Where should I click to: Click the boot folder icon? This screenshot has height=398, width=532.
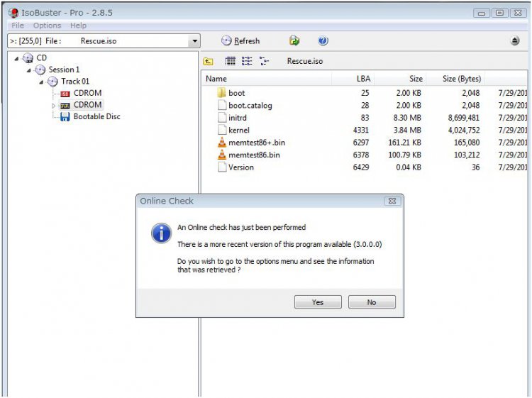coord(221,93)
